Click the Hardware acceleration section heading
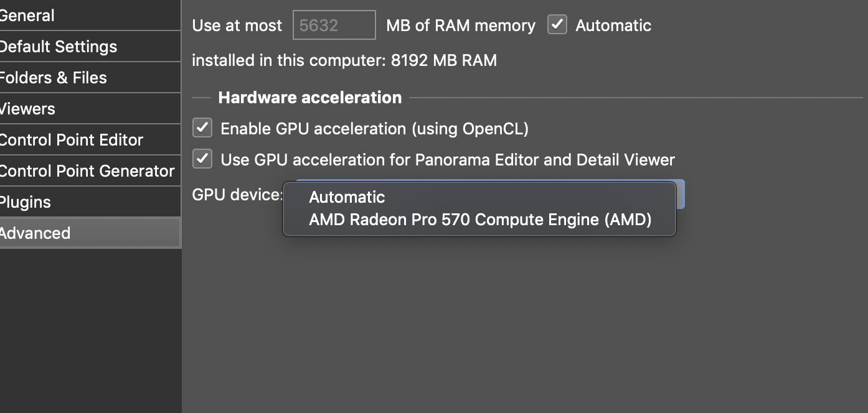Screen dimensions: 868x413 click(x=309, y=98)
